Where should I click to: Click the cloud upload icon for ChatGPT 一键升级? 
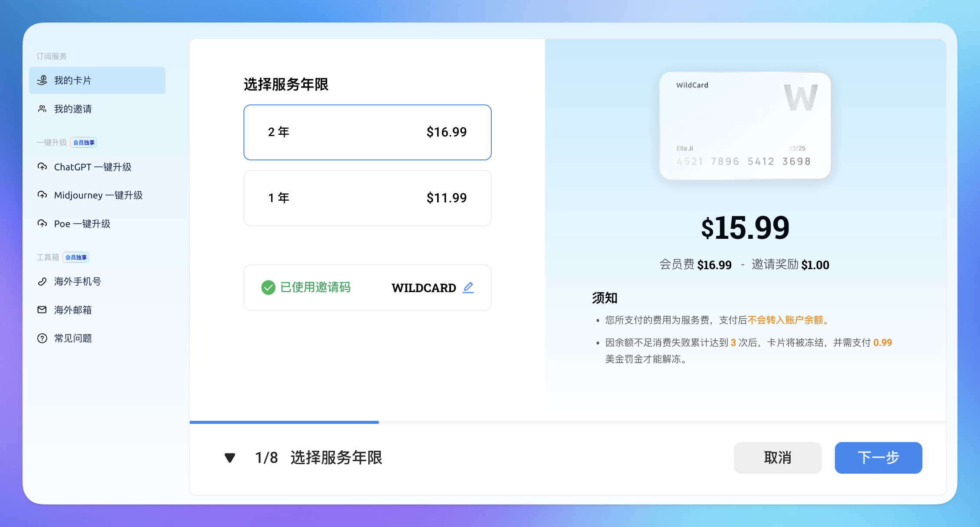tap(42, 167)
